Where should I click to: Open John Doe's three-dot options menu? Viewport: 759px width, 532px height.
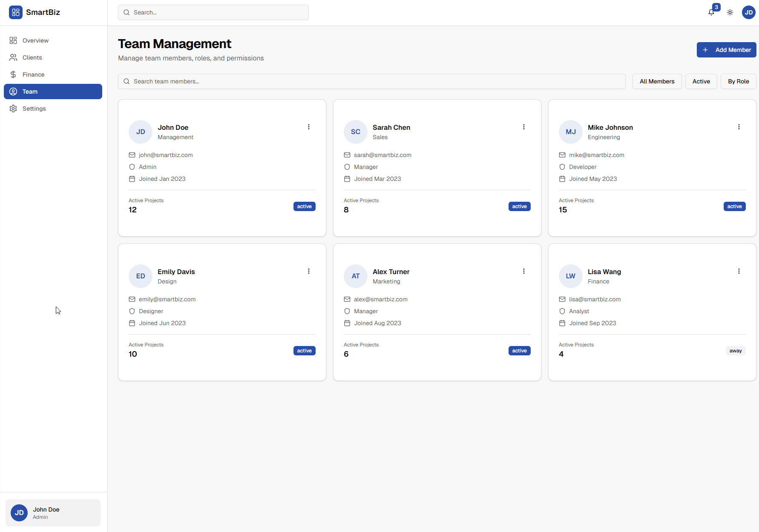pyautogui.click(x=309, y=126)
